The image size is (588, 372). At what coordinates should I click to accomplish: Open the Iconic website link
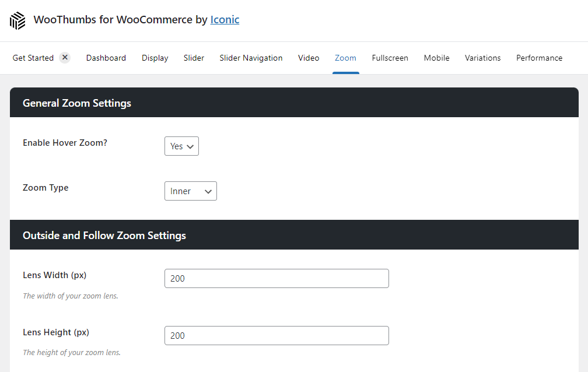pos(225,19)
